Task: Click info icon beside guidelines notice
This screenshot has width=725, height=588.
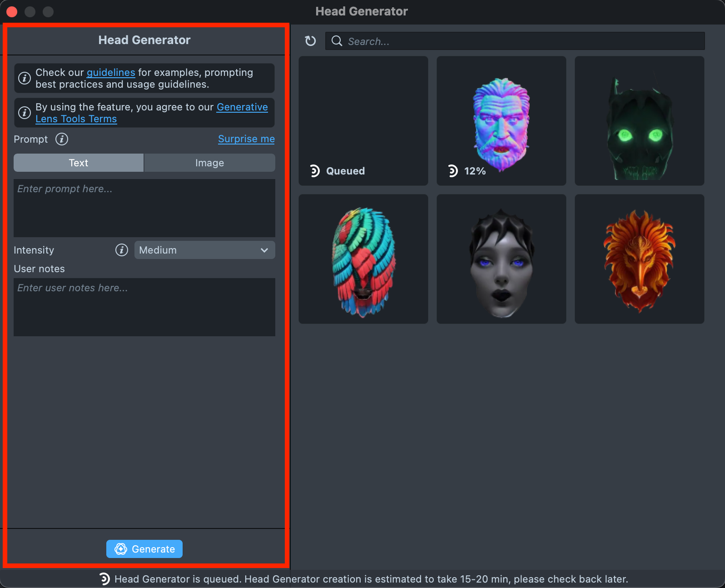Action: pyautogui.click(x=24, y=78)
